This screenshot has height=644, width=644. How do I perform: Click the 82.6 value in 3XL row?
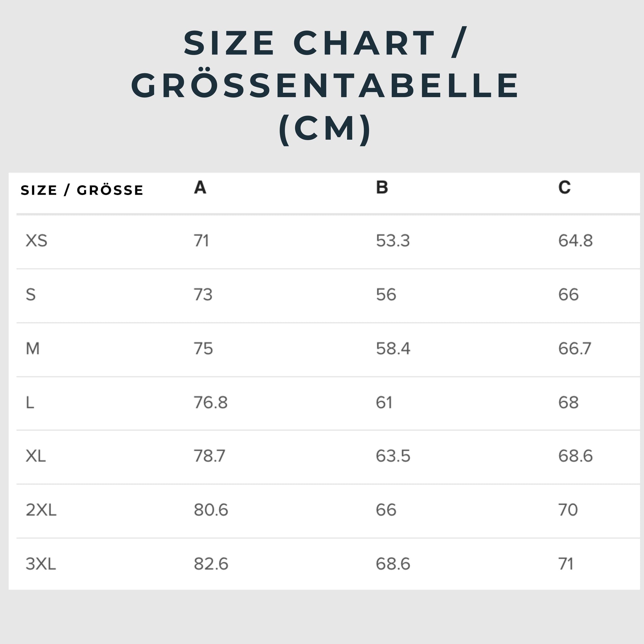click(x=211, y=564)
